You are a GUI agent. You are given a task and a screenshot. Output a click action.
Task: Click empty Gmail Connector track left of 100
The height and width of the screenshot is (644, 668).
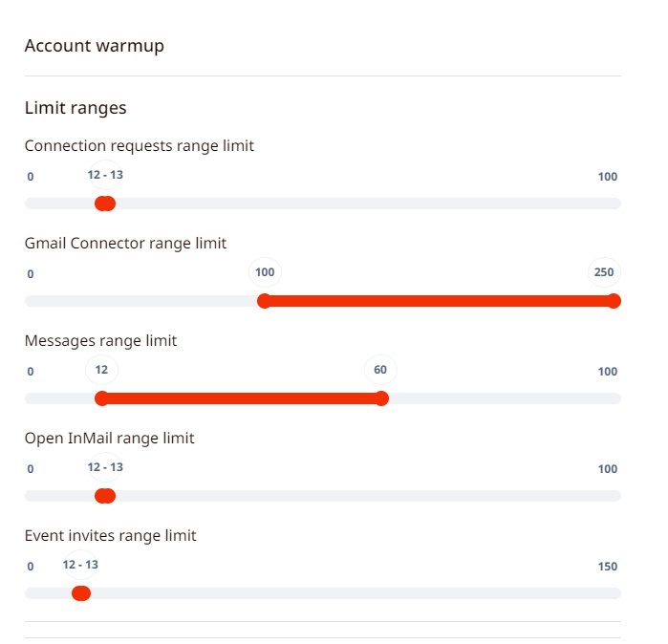coord(143,301)
